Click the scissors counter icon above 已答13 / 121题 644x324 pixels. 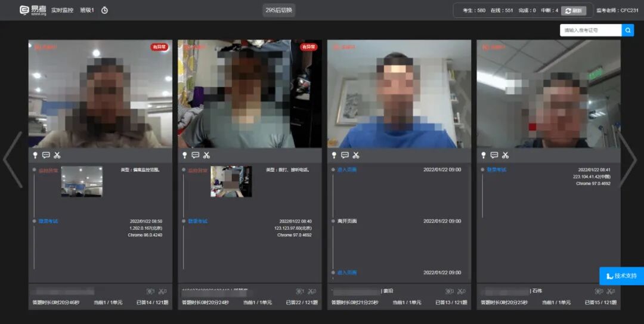pos(462,292)
